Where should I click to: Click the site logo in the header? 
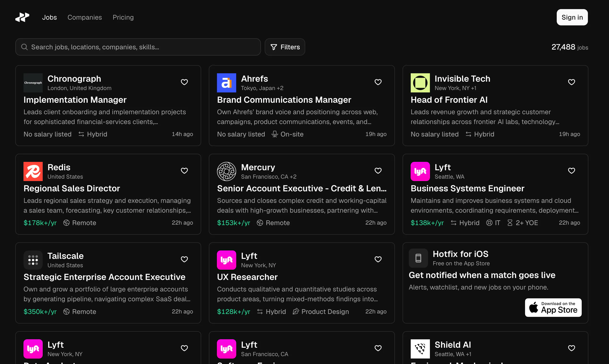(22, 17)
